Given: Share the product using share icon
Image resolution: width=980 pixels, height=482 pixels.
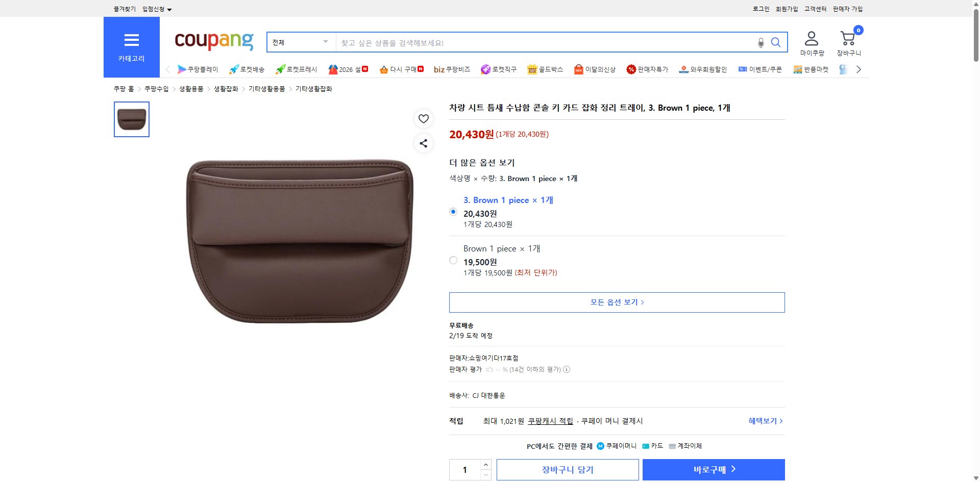Looking at the screenshot, I should coord(423,143).
